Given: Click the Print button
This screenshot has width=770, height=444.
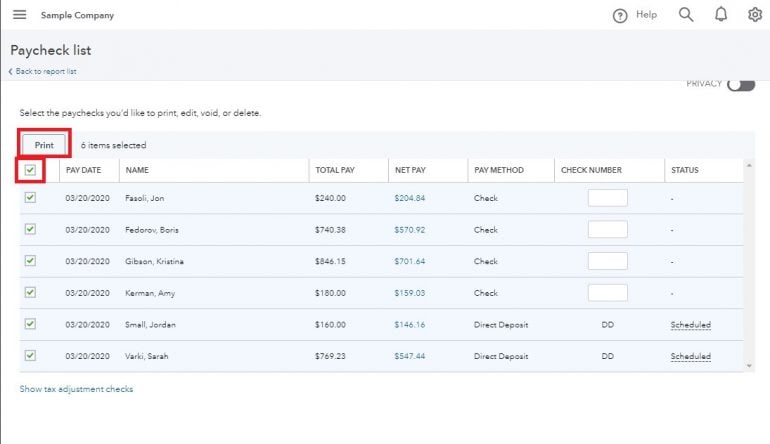Looking at the screenshot, I should (44, 145).
